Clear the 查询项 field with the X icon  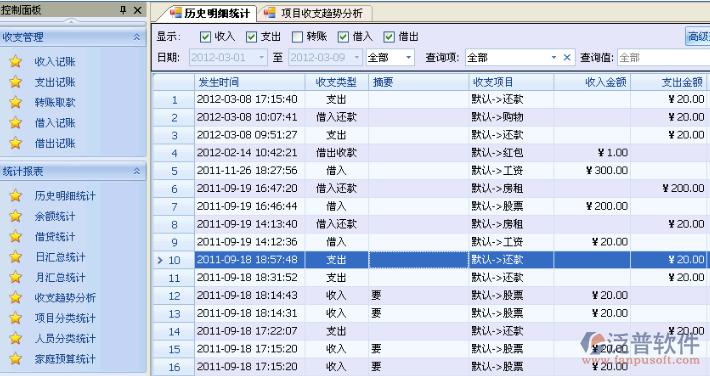[x=567, y=58]
